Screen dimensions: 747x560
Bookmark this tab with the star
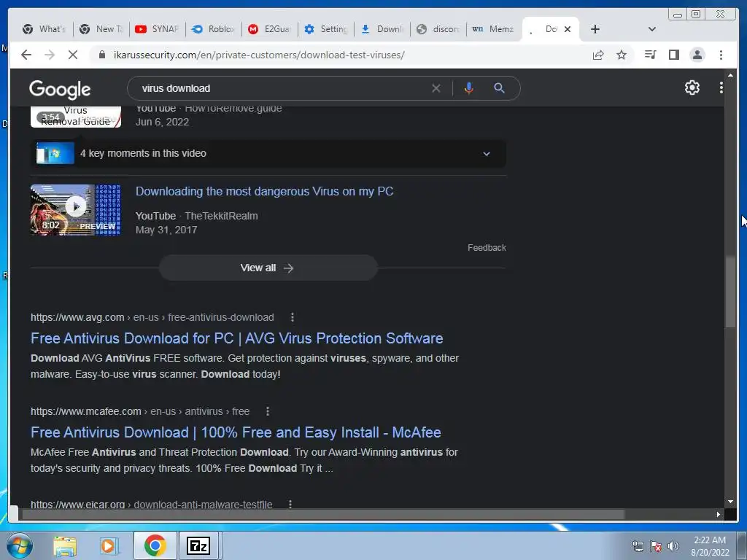point(622,55)
